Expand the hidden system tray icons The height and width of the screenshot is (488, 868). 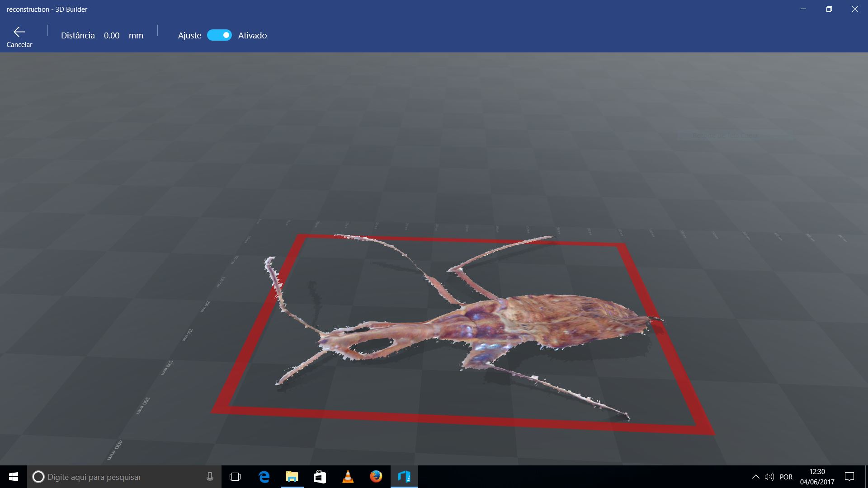[x=755, y=477]
